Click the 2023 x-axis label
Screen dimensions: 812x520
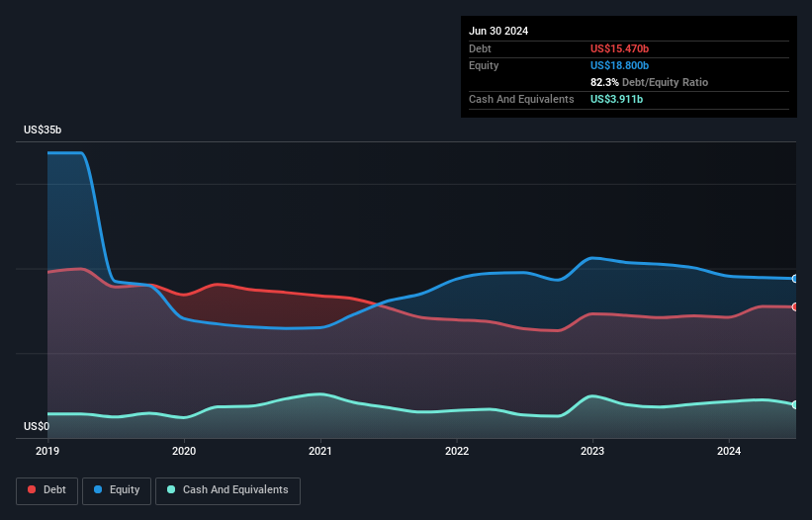coord(592,451)
